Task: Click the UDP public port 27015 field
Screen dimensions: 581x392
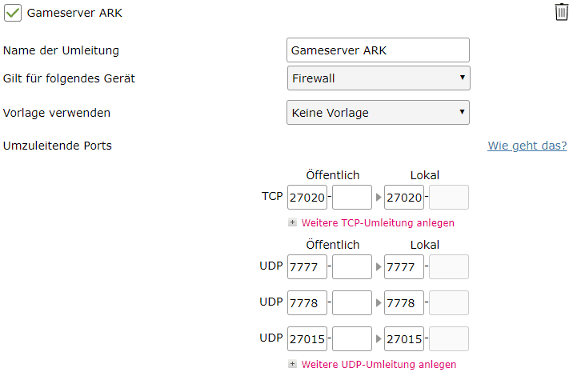Action: tap(307, 339)
